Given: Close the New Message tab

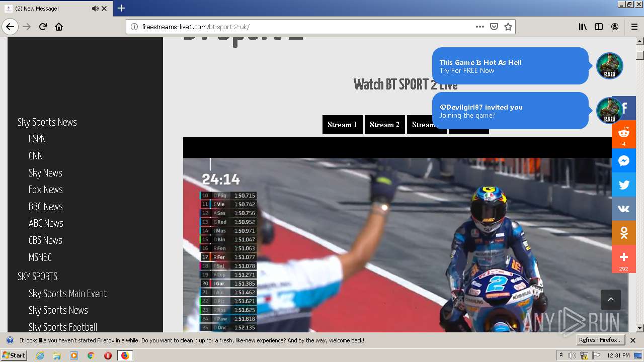Looking at the screenshot, I should 104,9.
